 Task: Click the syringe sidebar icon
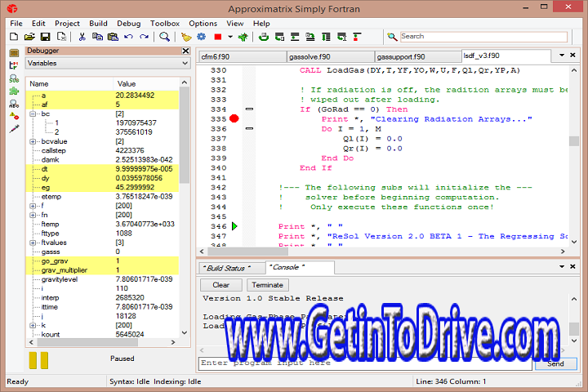14,129
